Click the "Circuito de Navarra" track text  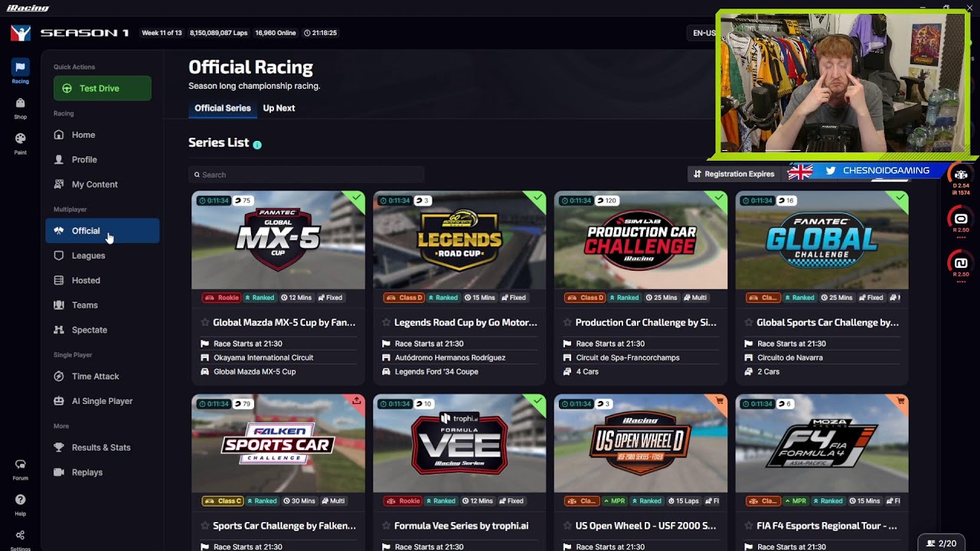790,357
